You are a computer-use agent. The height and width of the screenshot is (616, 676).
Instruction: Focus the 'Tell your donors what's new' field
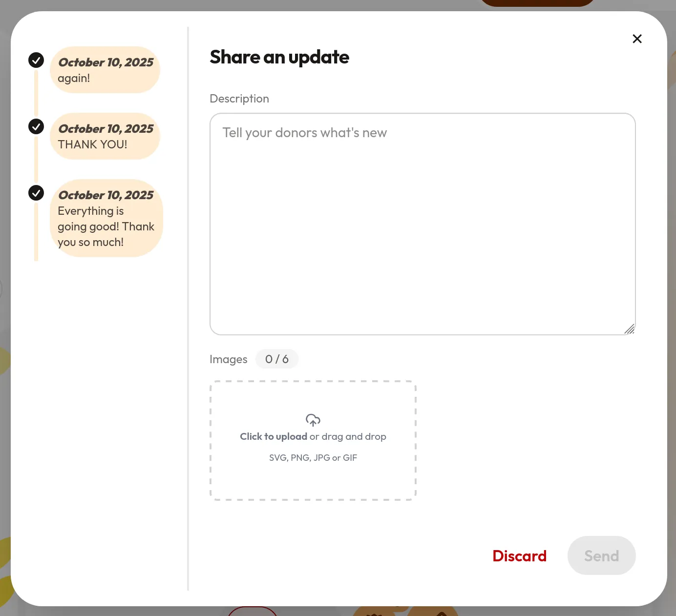pyautogui.click(x=422, y=224)
